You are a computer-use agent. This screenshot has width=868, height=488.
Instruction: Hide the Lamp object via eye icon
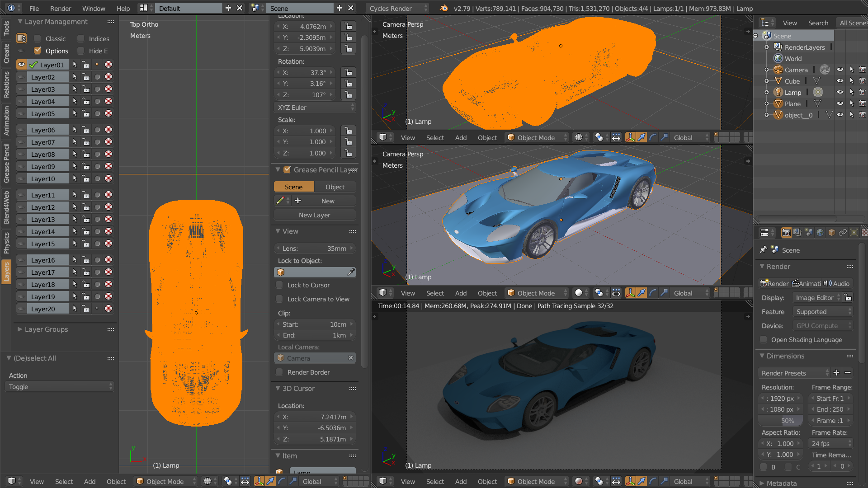[840, 92]
